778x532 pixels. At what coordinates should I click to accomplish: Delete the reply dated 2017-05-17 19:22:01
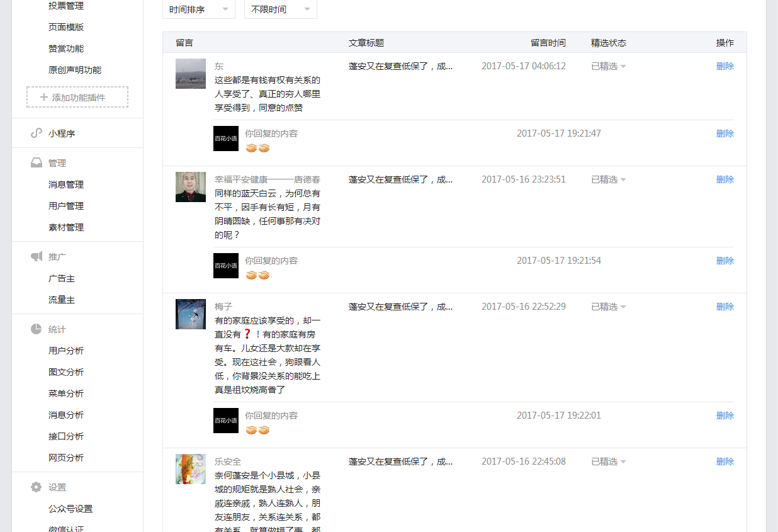coord(724,416)
